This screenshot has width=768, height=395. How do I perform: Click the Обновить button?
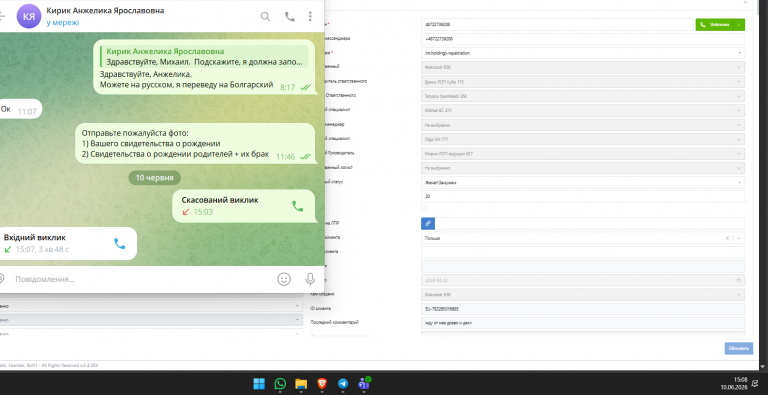pos(739,348)
